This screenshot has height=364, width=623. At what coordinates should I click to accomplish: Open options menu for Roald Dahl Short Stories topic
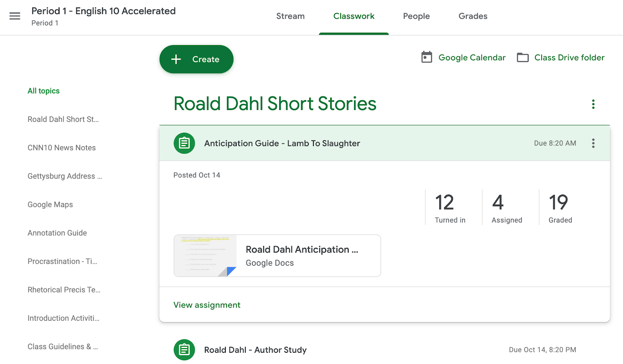pyautogui.click(x=593, y=104)
